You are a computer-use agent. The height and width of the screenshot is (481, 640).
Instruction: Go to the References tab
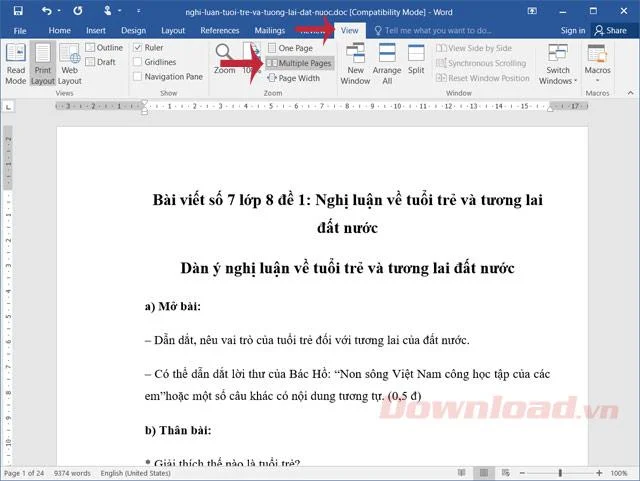220,31
